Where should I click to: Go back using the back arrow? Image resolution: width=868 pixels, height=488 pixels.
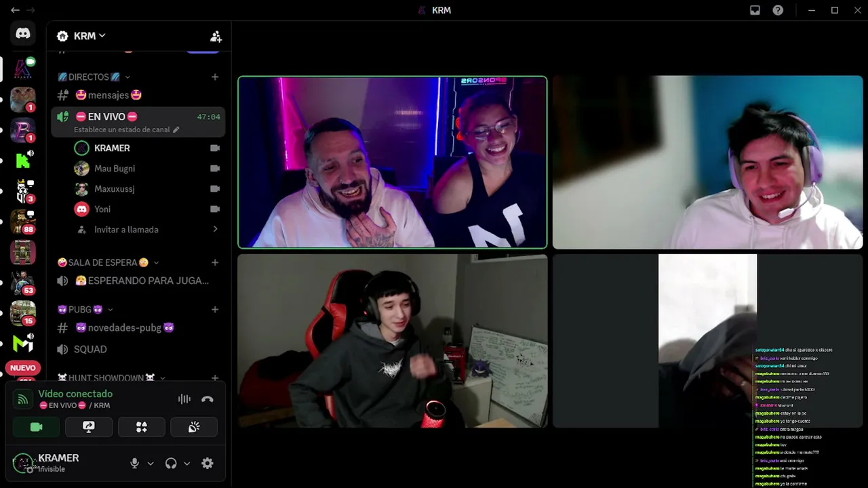15,10
